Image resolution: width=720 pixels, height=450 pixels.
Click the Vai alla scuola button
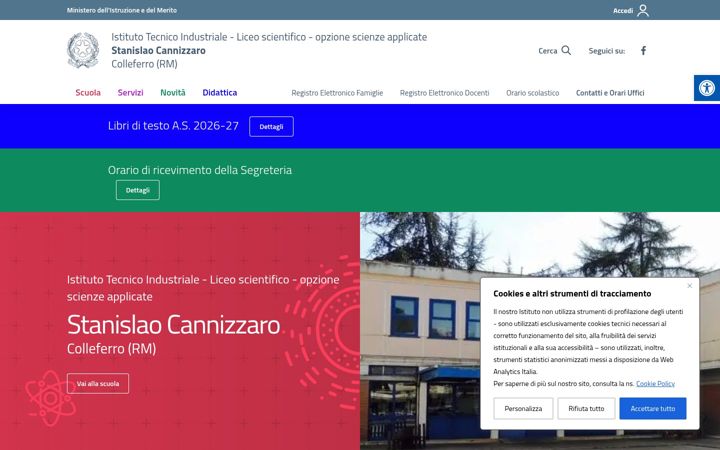coord(98,383)
